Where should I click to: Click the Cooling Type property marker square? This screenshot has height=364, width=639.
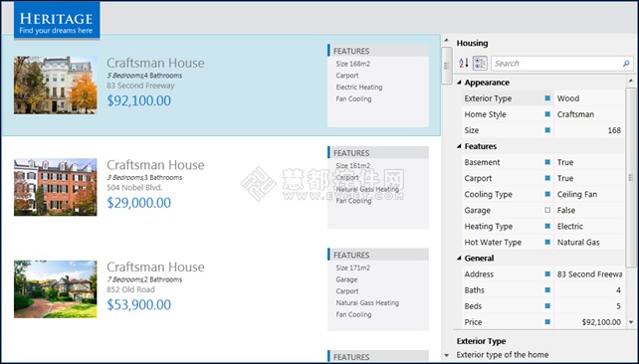click(x=547, y=194)
